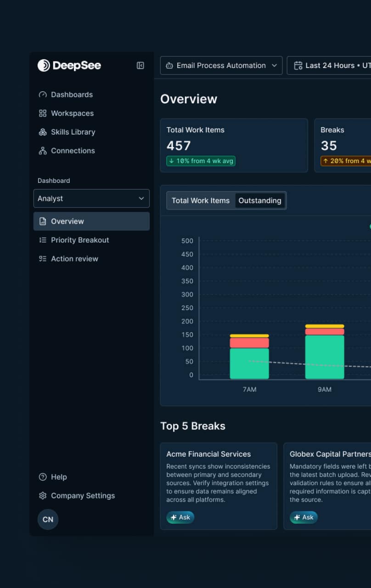Image resolution: width=371 pixels, height=588 pixels.
Task: Click the yellow segment of 9AM bar
Action: 325,326
